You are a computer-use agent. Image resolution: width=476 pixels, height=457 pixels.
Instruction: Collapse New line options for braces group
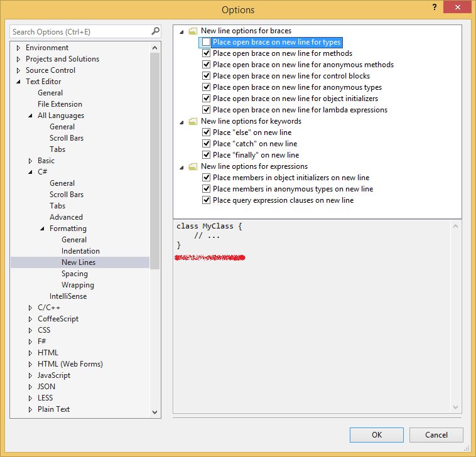click(x=181, y=31)
